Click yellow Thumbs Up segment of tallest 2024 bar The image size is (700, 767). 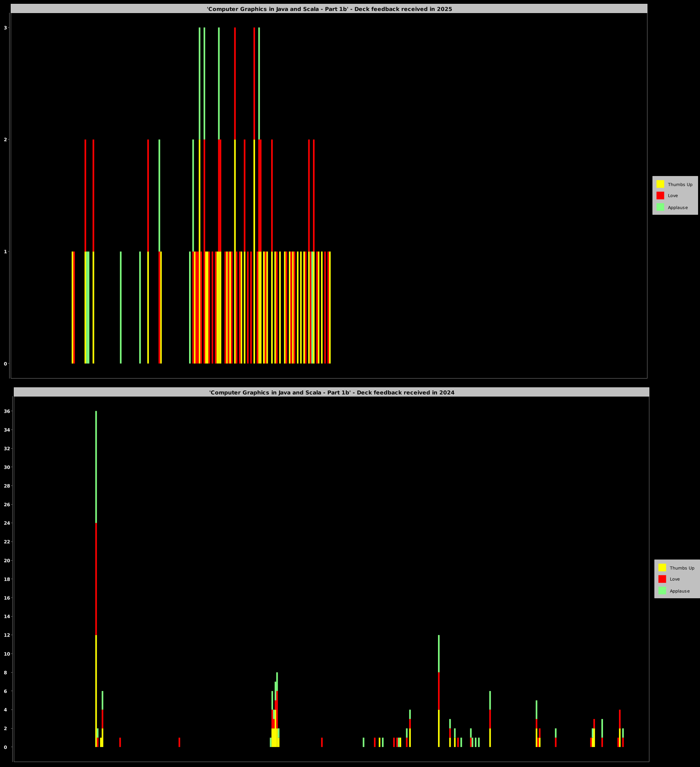tap(96, 690)
